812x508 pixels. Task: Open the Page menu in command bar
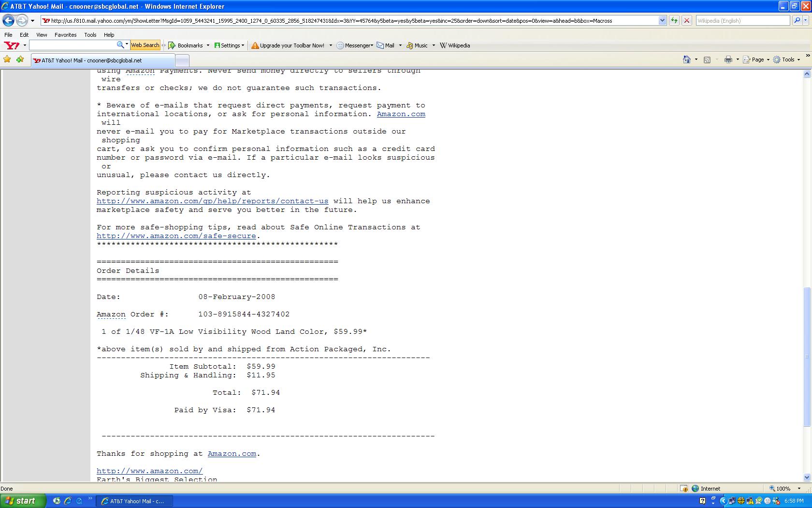click(756, 60)
